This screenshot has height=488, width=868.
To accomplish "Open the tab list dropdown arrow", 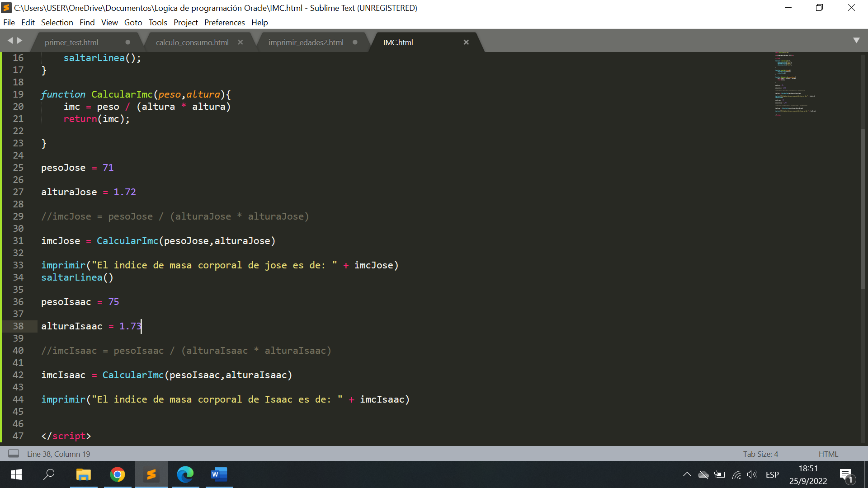I will point(856,40).
